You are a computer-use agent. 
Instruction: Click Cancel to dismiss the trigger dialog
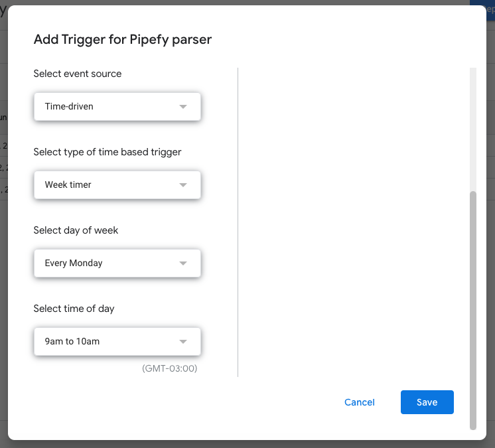coord(359,402)
